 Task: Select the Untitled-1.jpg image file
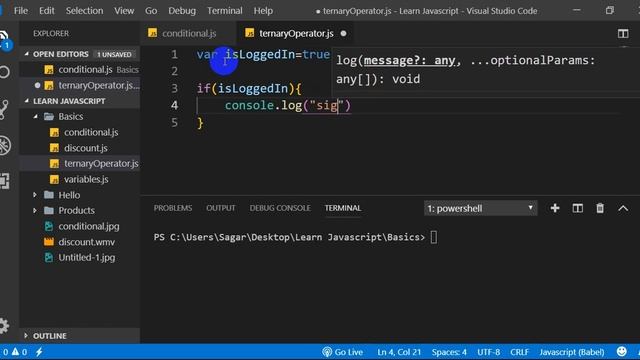(x=87, y=258)
